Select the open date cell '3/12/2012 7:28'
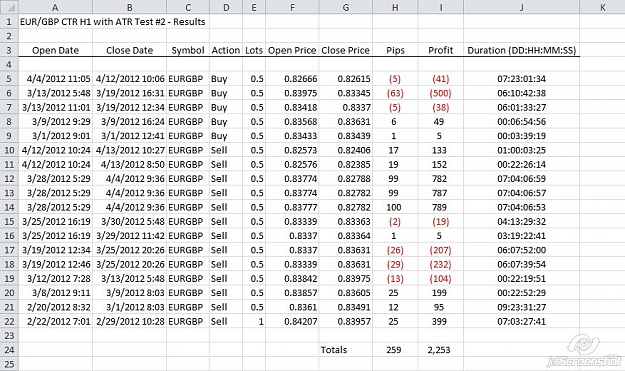Viewport: 625px width, 371px height. 56,279
